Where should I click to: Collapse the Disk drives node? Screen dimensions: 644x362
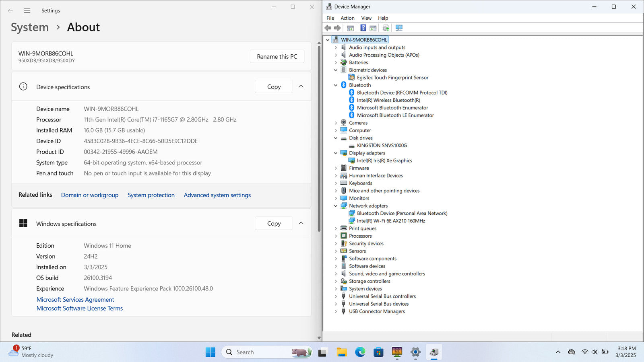(336, 138)
